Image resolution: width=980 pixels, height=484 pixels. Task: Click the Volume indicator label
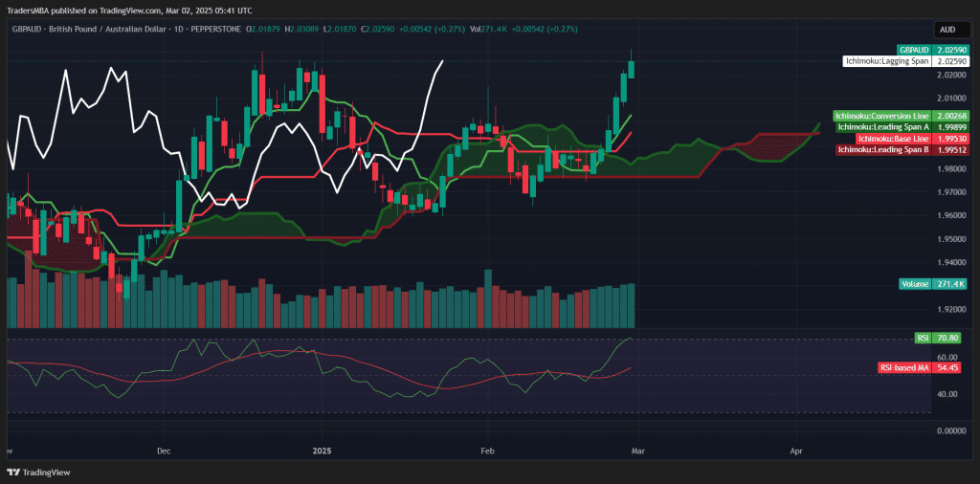click(915, 284)
